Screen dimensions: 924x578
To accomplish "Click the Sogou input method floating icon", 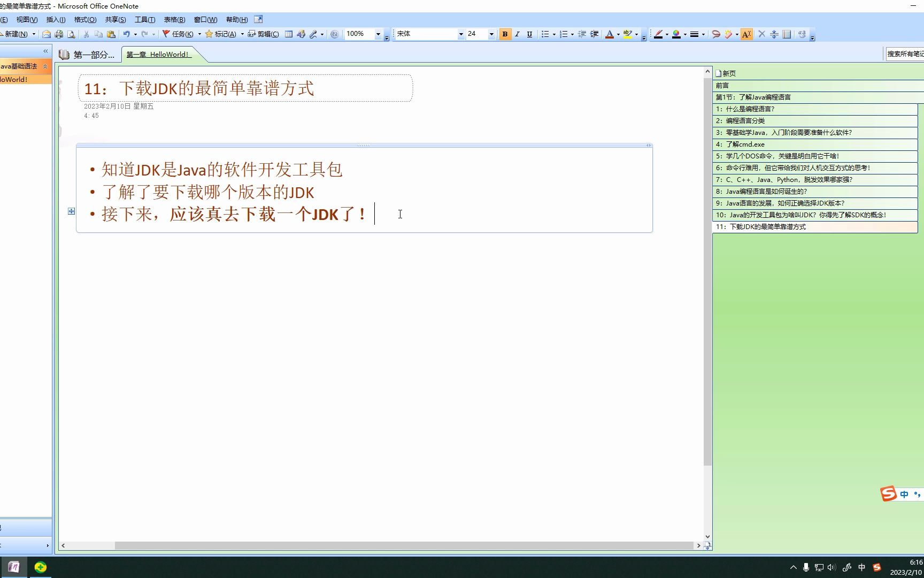I will click(888, 493).
